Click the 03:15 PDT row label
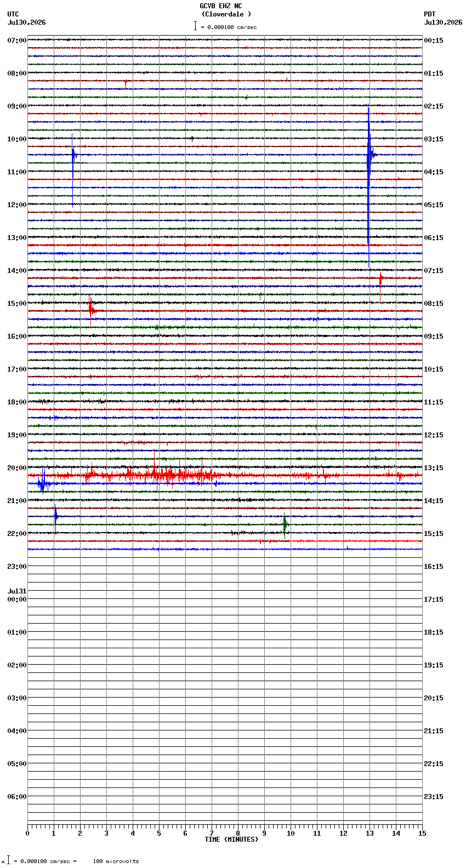The height and width of the screenshot is (868, 466). tap(434, 139)
